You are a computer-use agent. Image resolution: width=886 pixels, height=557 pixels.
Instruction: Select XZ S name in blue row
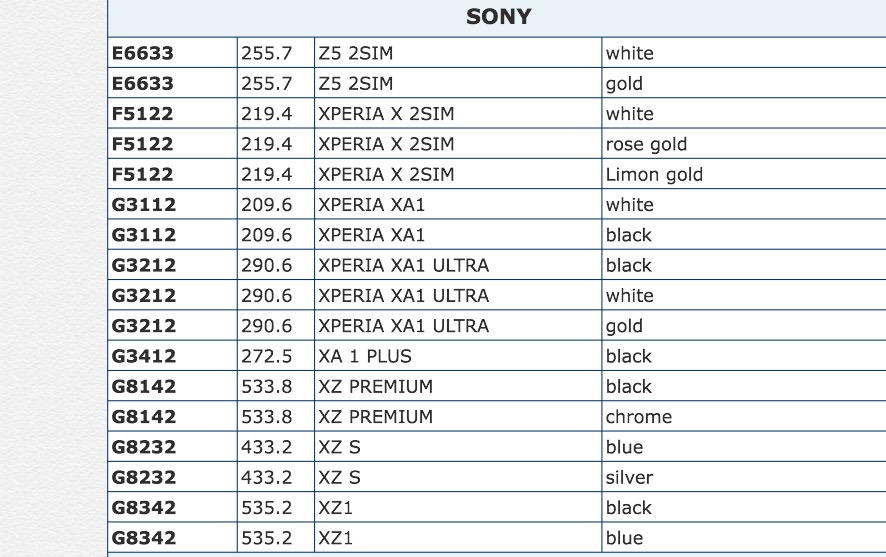coord(340,447)
